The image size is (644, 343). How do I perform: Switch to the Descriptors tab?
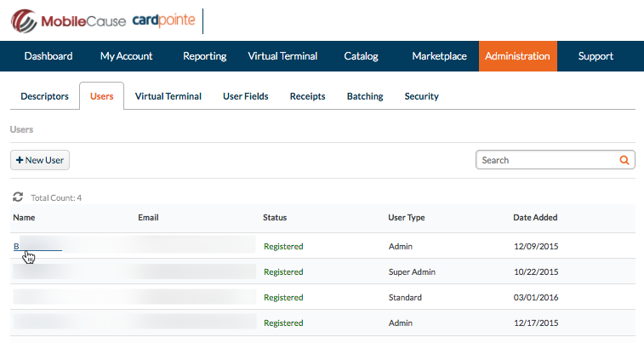point(45,96)
